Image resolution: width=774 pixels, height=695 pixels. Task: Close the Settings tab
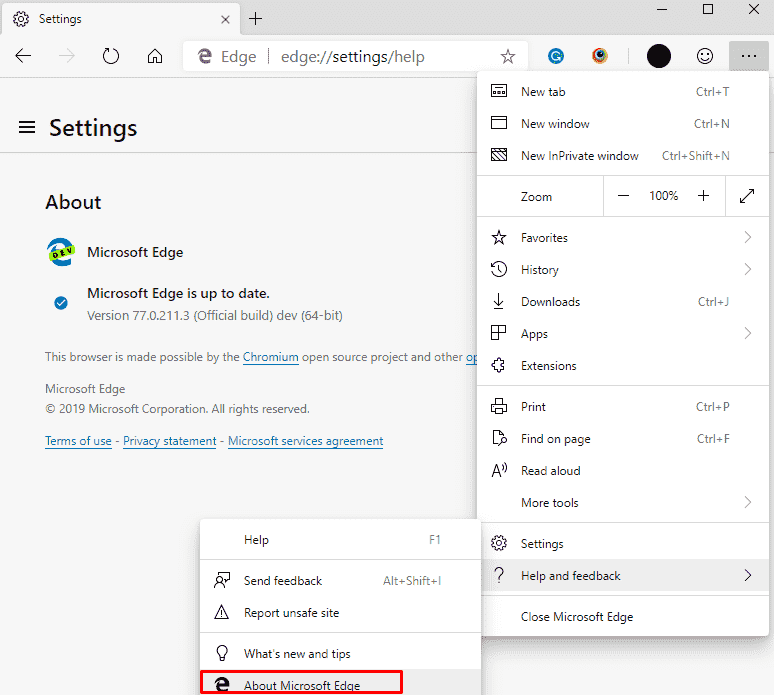(225, 19)
